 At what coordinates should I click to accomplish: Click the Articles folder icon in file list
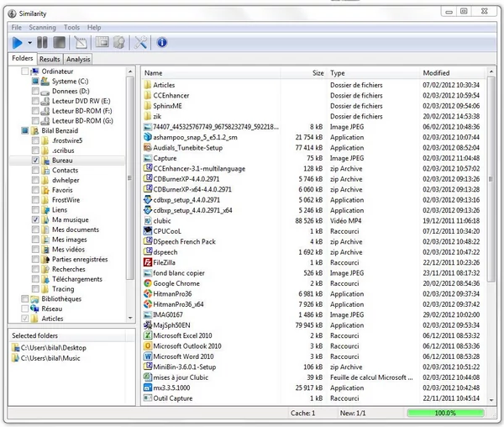point(148,85)
